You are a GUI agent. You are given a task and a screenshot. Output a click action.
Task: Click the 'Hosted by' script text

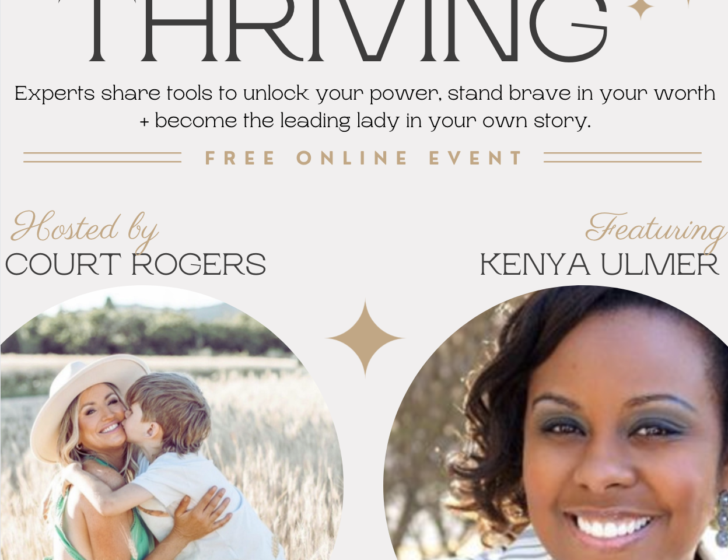(85, 229)
